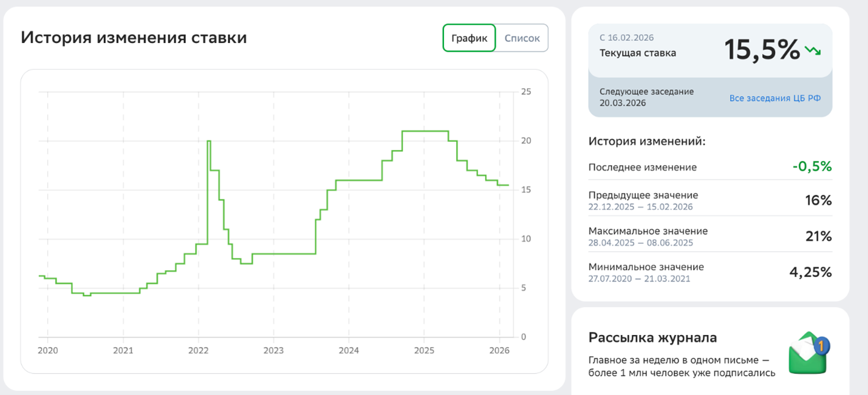
Task: Click the 2022 spike peak on the chart
Action: click(208, 141)
